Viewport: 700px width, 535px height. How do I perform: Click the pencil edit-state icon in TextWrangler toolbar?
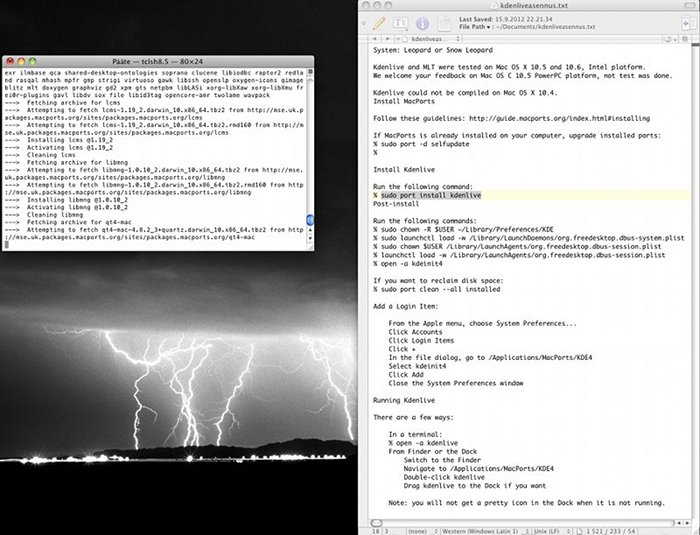pos(379,23)
